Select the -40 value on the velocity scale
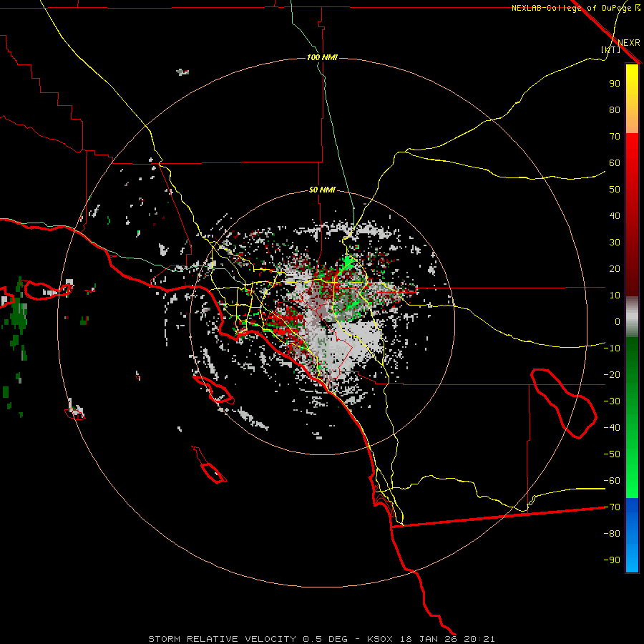This screenshot has height=644, width=644. coord(612,428)
